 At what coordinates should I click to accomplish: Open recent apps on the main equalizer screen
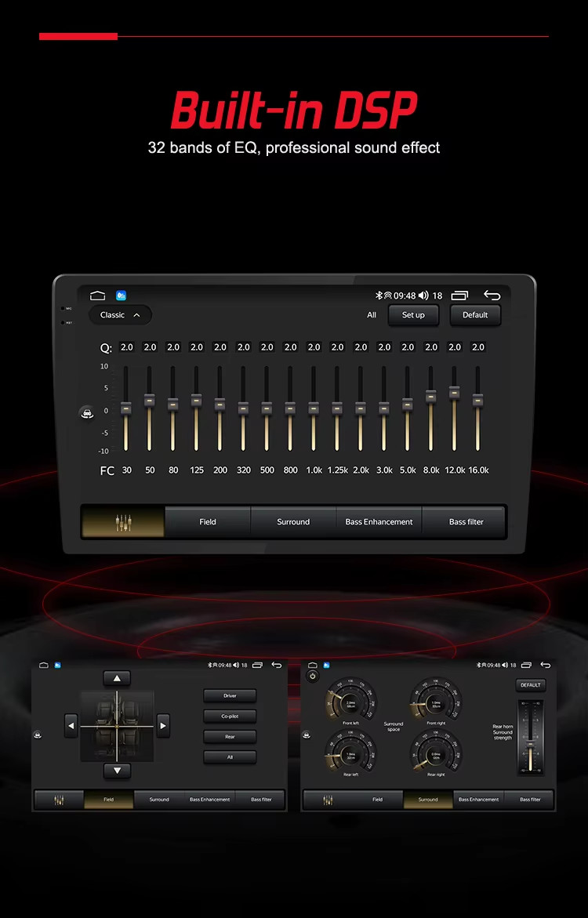tap(459, 296)
